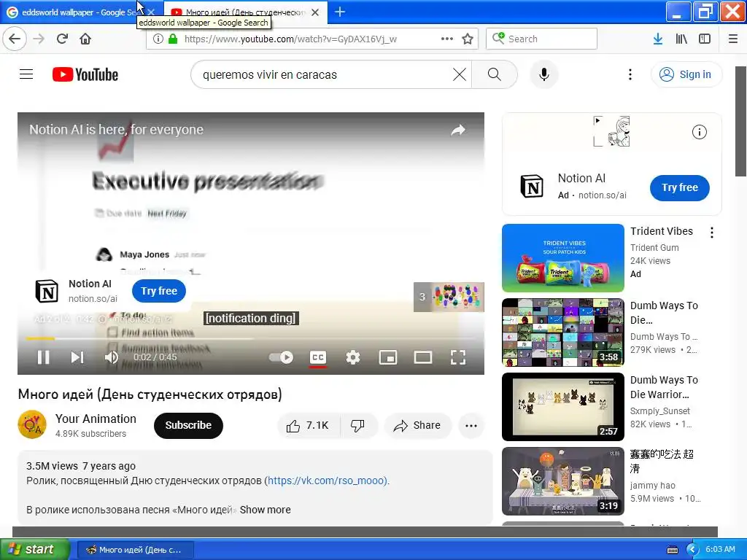This screenshot has height=560, width=747.
Task: Open options for Trident Vibes ad
Action: 712,233
